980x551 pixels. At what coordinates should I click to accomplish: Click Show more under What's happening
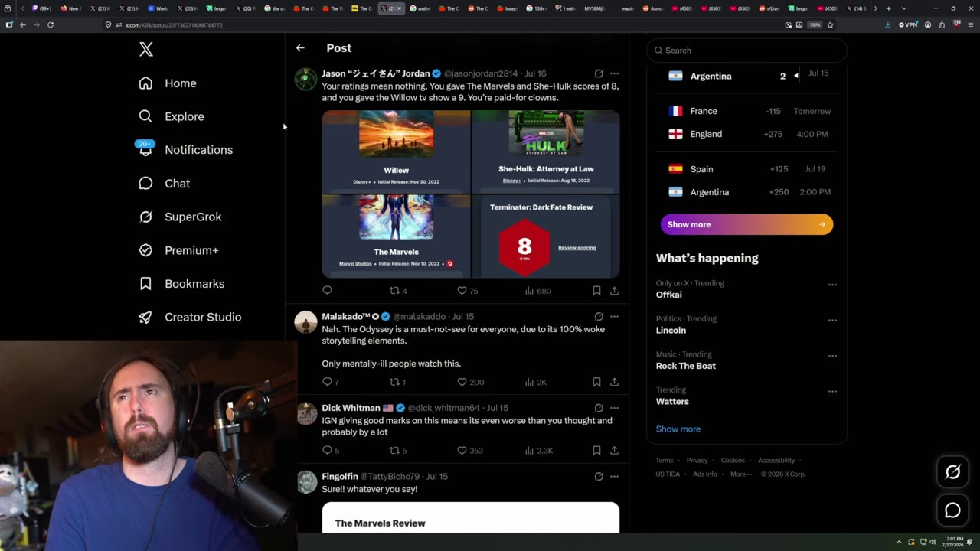coord(678,429)
